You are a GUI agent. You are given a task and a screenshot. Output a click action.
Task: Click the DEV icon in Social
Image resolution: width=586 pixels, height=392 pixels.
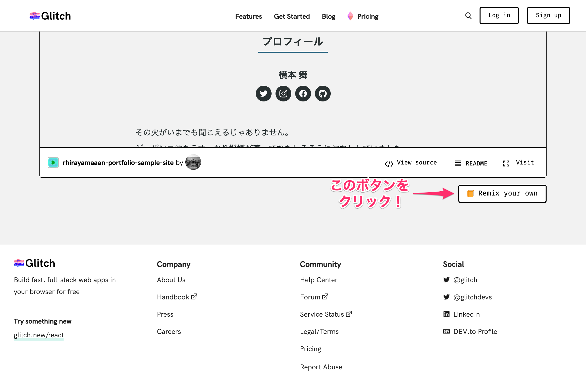click(x=446, y=331)
